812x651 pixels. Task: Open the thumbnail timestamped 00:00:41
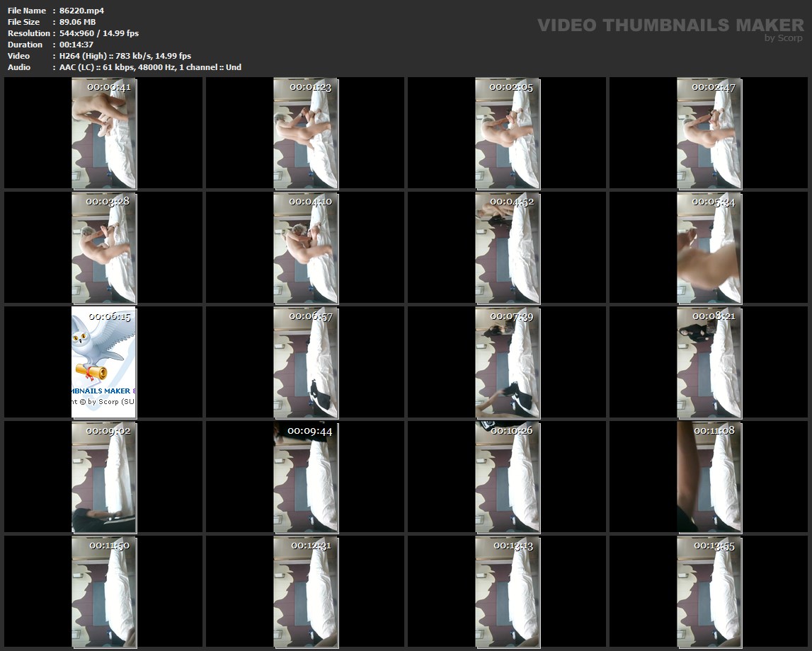104,133
